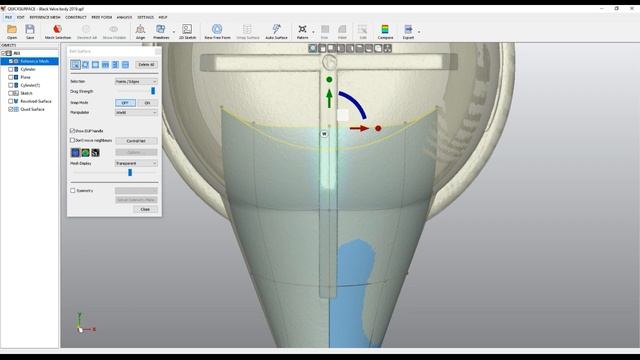
Task: Click the Set as Symmetry Plane button
Action: coord(136,200)
